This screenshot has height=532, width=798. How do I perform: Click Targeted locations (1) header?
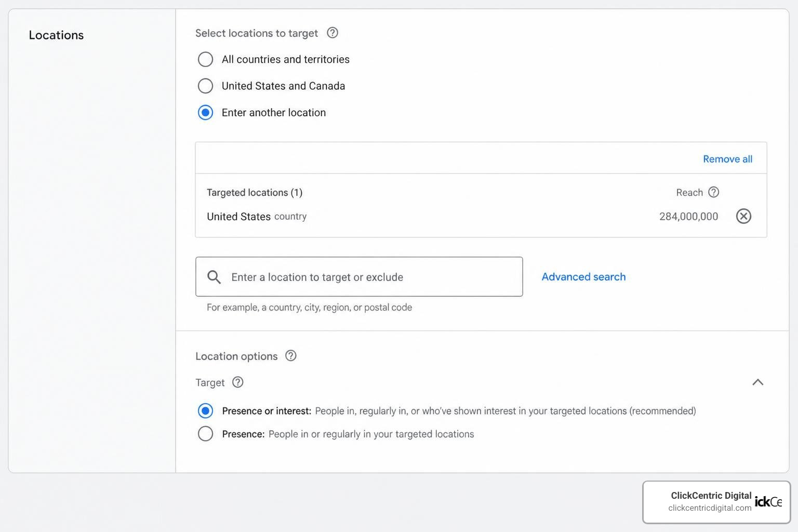click(255, 193)
